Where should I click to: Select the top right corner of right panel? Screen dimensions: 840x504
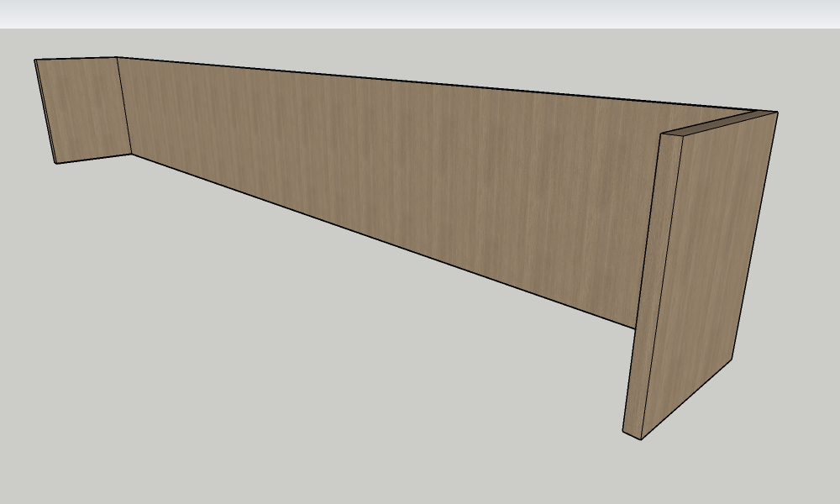(777, 112)
